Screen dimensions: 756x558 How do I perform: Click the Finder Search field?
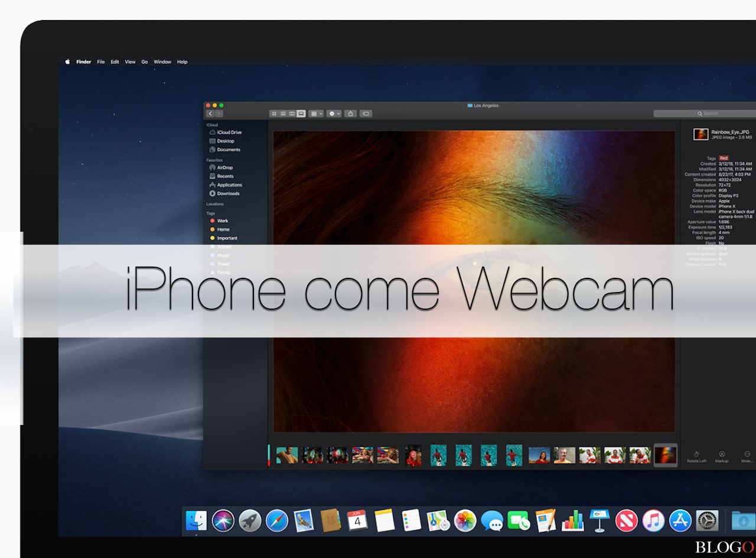[705, 113]
